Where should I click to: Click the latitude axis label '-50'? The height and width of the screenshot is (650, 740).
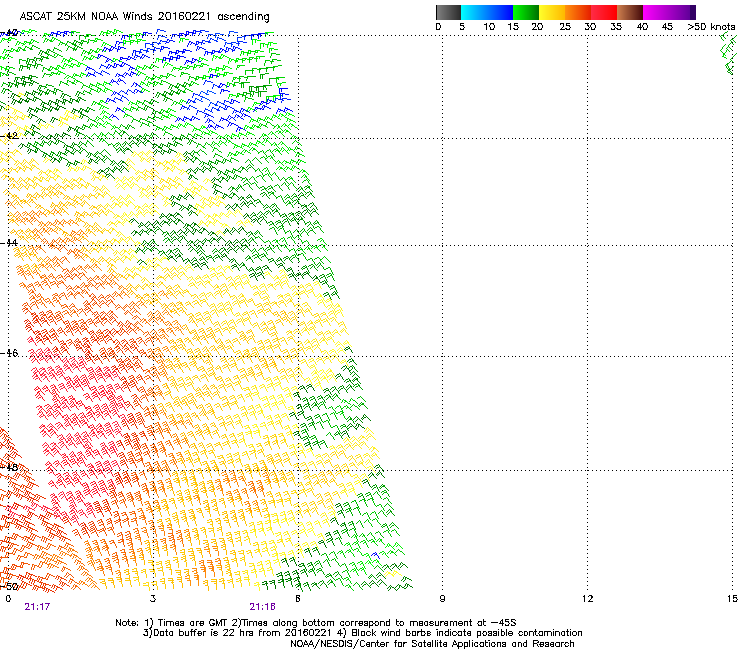click(9, 586)
